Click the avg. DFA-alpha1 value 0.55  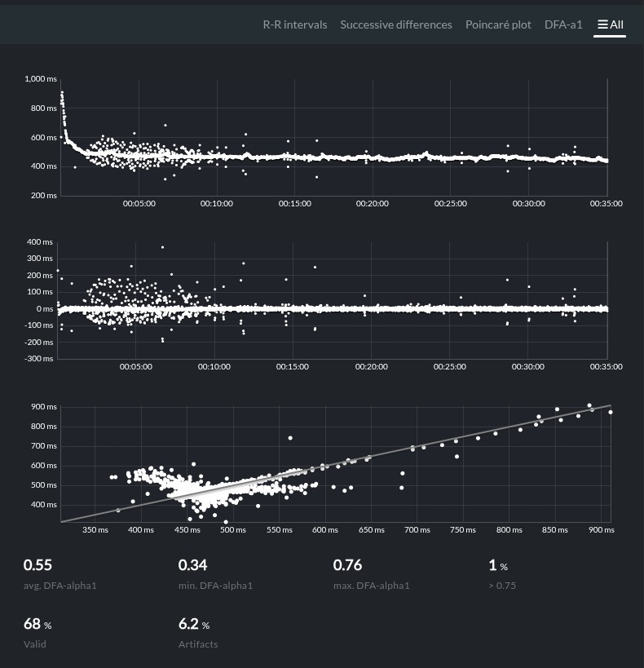pyautogui.click(x=37, y=565)
